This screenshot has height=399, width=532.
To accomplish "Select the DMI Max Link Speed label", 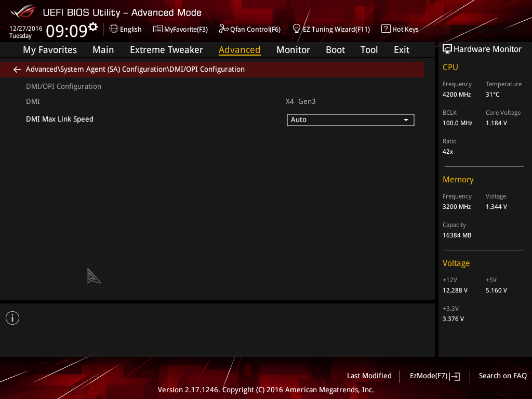I will [60, 119].
